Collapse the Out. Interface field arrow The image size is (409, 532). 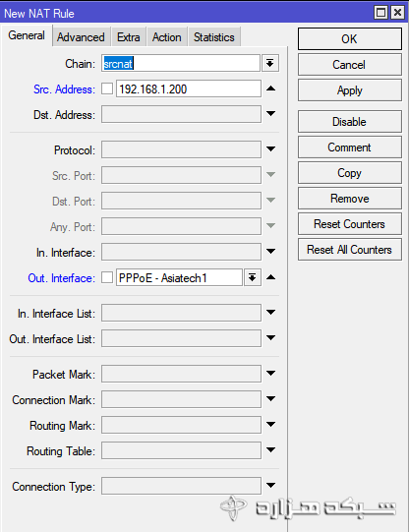pyautogui.click(x=270, y=277)
